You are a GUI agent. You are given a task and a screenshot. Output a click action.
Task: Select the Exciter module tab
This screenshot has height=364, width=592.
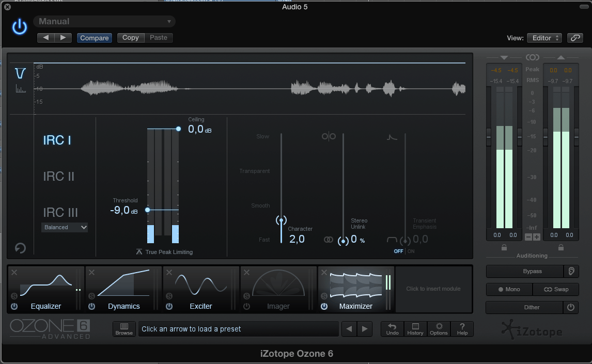coord(201,289)
